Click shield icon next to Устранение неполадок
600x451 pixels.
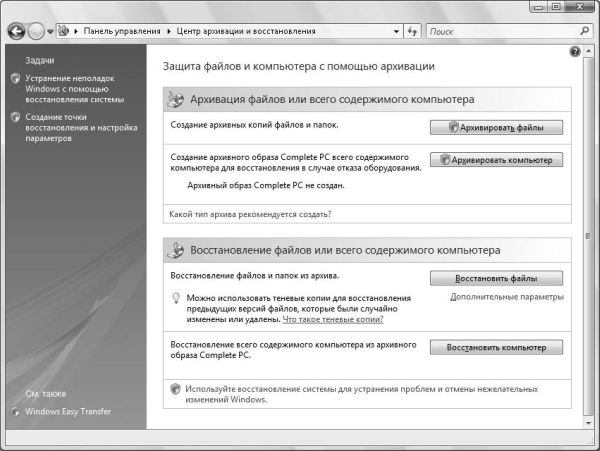tap(15, 78)
